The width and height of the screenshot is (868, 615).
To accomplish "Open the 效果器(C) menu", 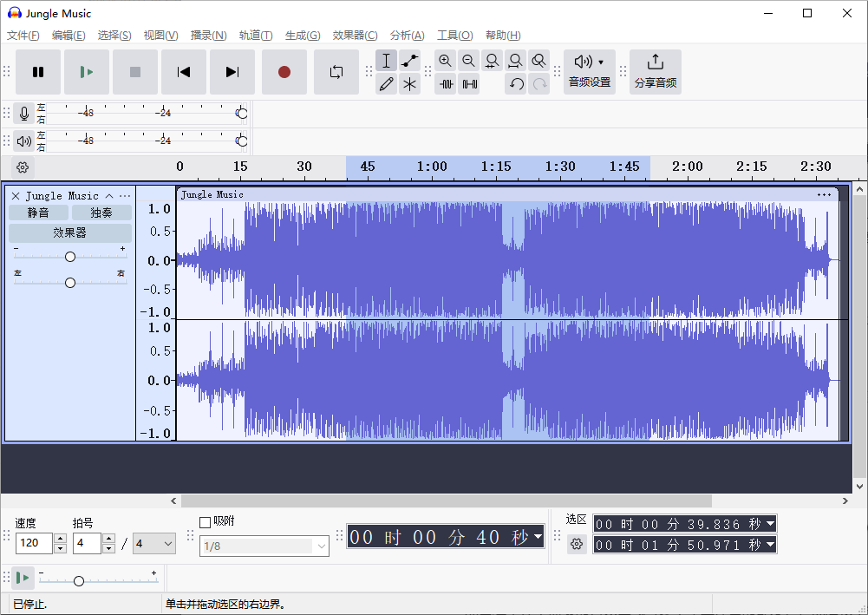I will [x=355, y=36].
